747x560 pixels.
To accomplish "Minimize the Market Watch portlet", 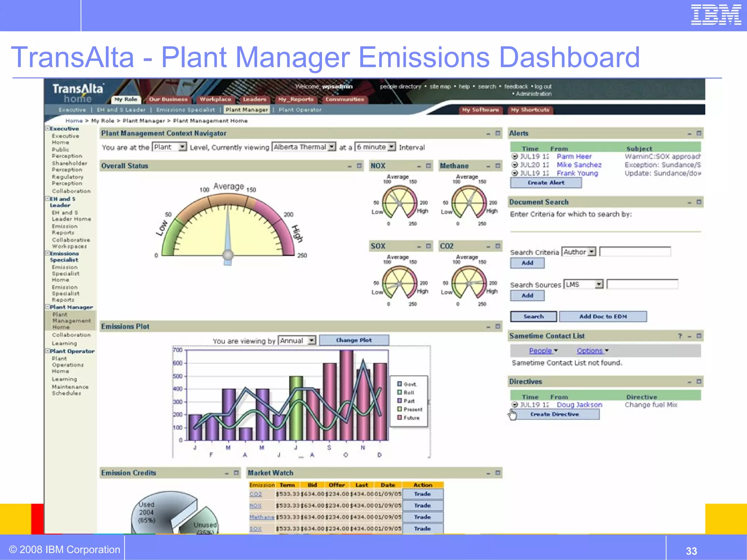I will pyautogui.click(x=488, y=473).
